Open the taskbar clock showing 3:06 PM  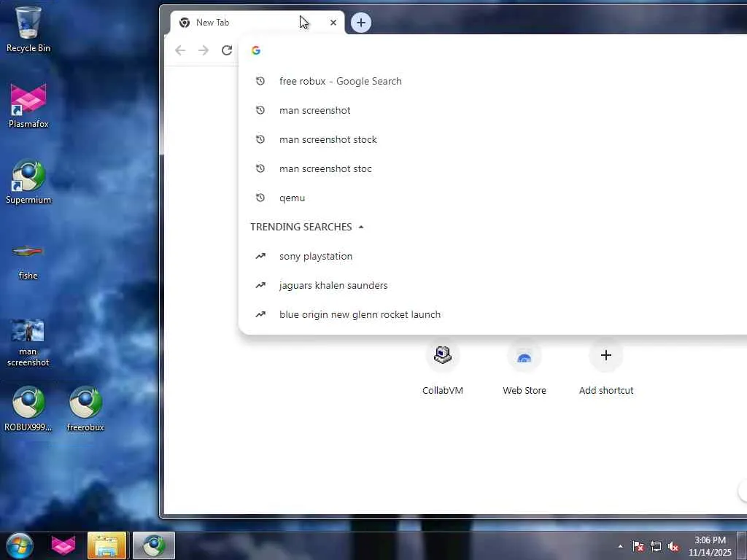(x=710, y=546)
